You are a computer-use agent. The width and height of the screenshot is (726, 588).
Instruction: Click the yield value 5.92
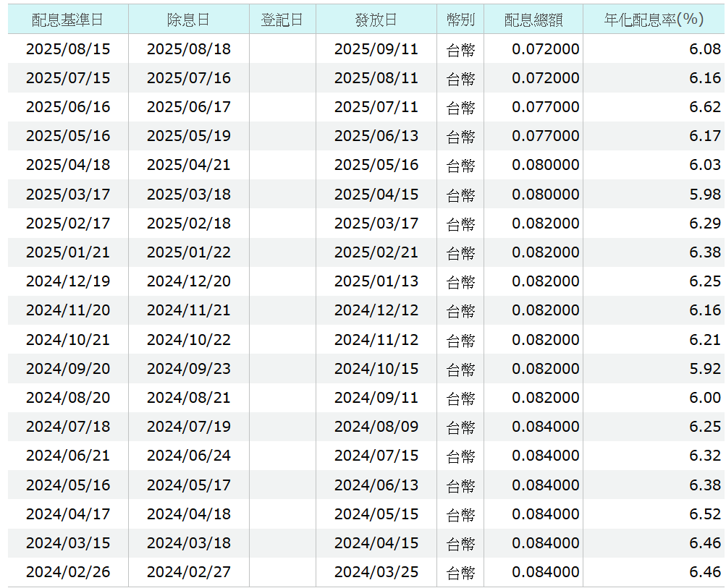(x=705, y=369)
